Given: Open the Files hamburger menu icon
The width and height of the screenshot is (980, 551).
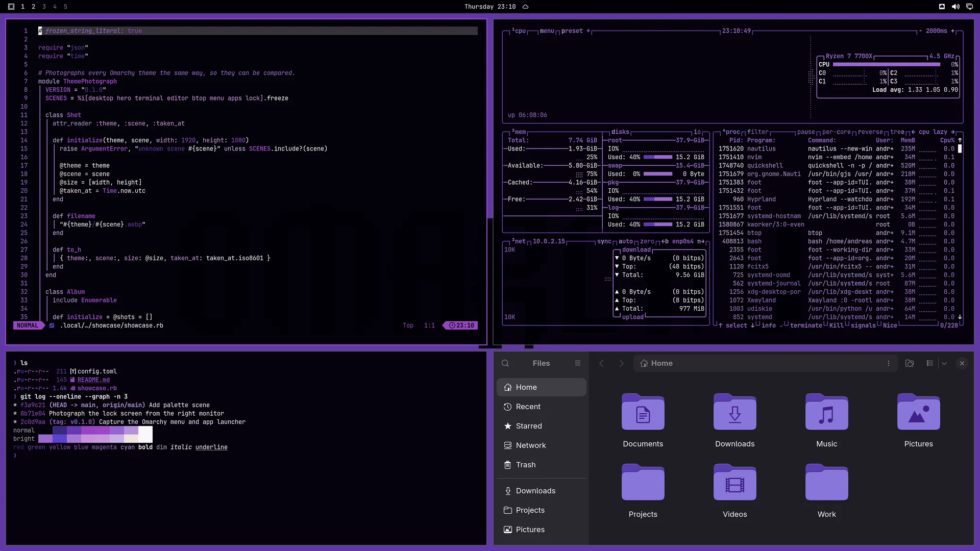Looking at the screenshot, I should pyautogui.click(x=578, y=363).
